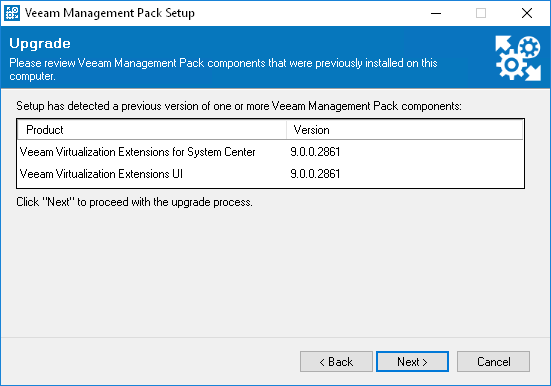Screen dimensions: 551x386
Task: Minimize the setup window
Action: (x=436, y=13)
